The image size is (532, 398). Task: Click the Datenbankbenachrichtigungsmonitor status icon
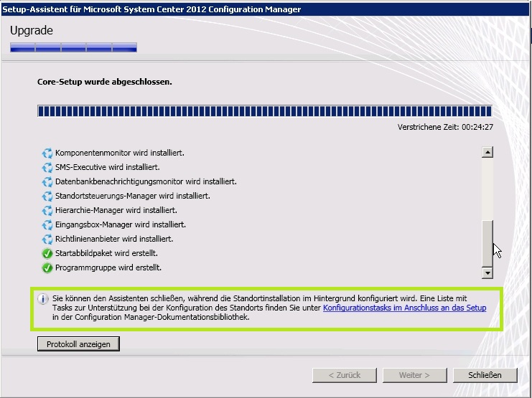[48, 181]
